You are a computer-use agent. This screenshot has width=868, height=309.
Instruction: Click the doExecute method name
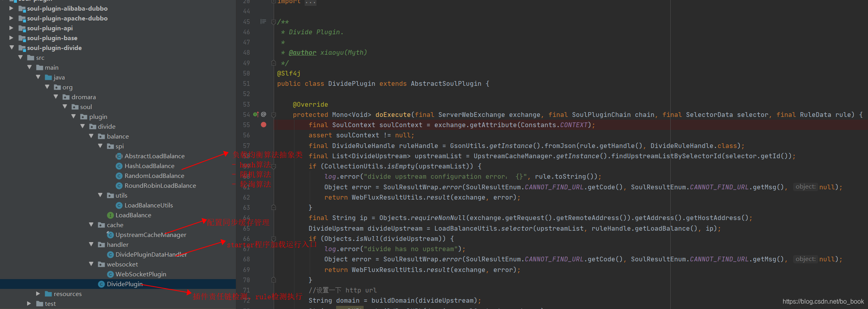click(x=393, y=115)
